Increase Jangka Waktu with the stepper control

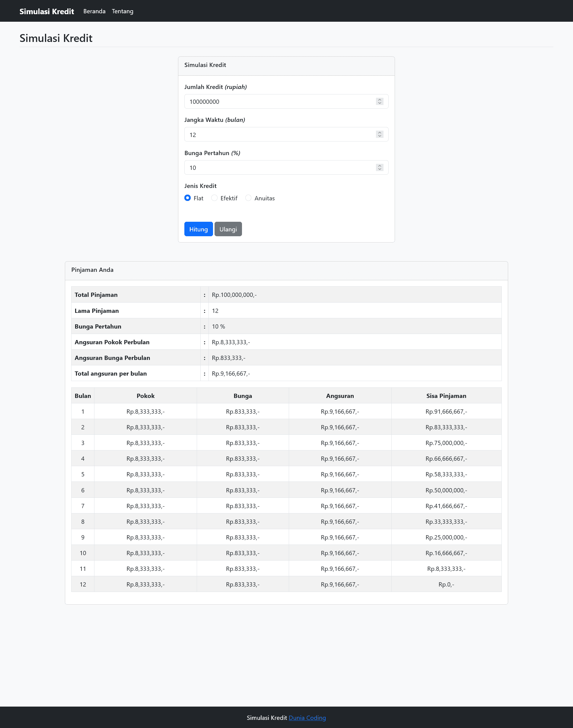(x=379, y=132)
